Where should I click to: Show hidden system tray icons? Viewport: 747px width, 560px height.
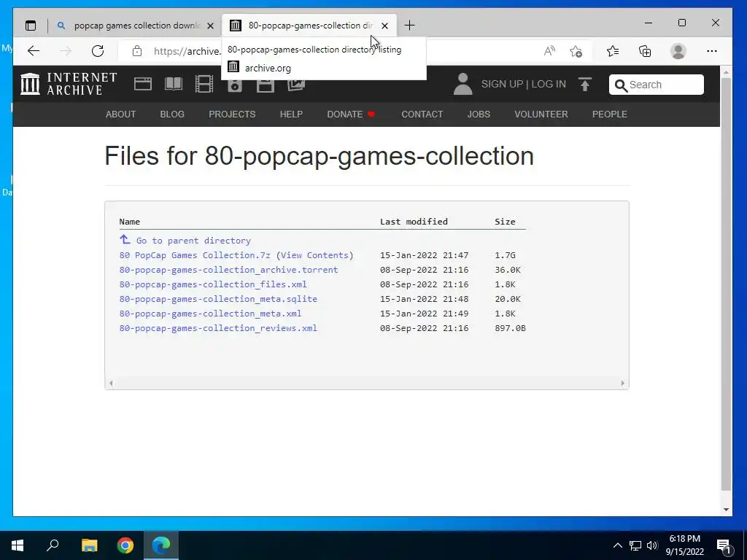pos(617,545)
